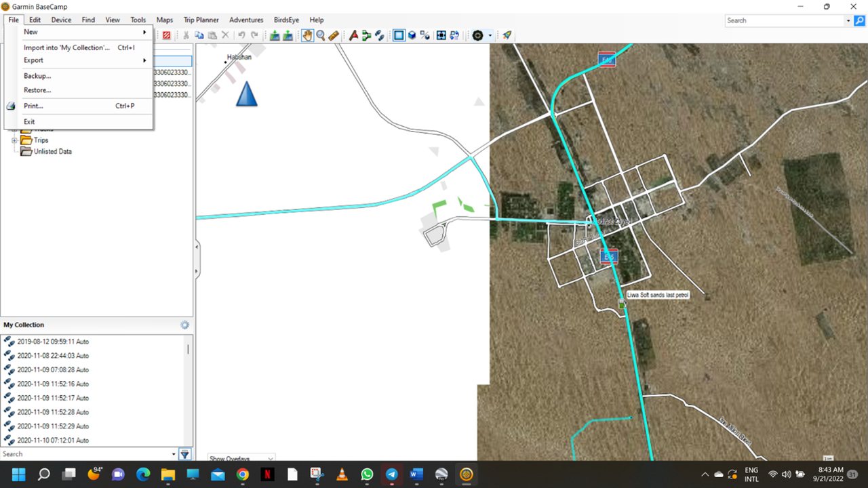The image size is (868, 488).
Task: Click the bottom collection Search field
Action: tap(85, 454)
